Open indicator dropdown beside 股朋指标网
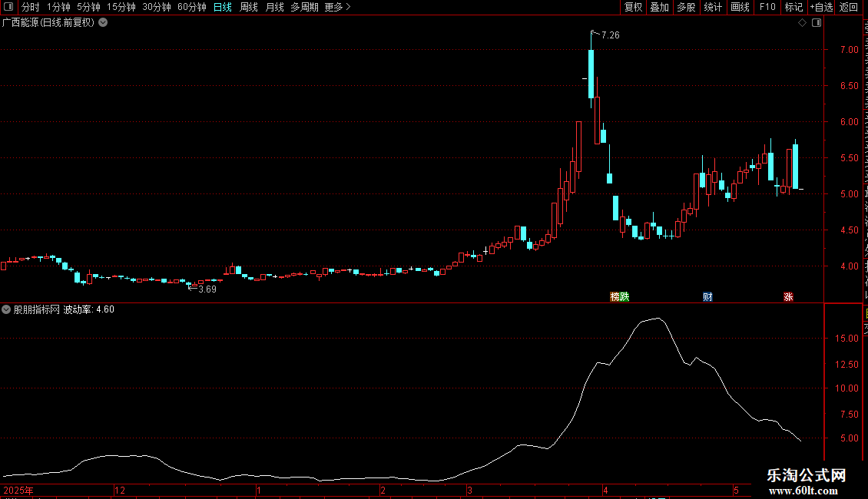 (x=6, y=309)
